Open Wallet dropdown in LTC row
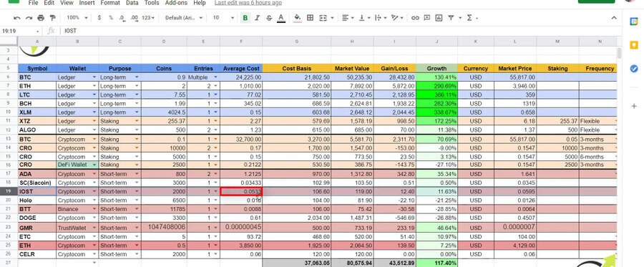The height and width of the screenshot is (267, 644). 94,94
